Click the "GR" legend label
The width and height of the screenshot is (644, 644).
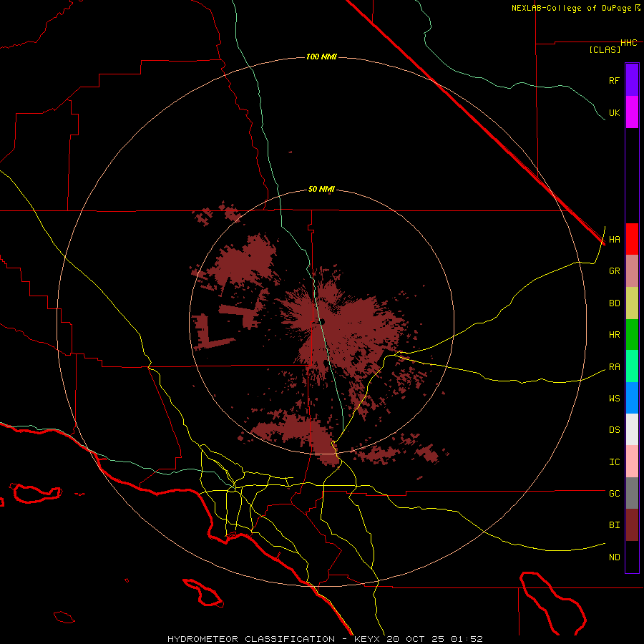[x=614, y=271]
